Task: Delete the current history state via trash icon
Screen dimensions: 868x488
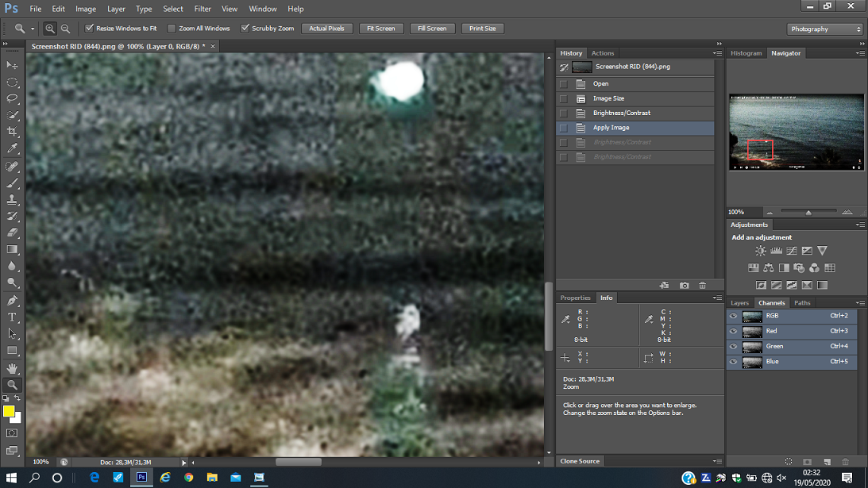Action: (703, 285)
